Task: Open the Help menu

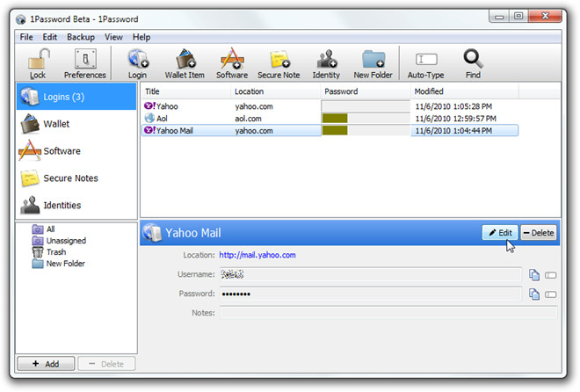Action: pos(141,37)
